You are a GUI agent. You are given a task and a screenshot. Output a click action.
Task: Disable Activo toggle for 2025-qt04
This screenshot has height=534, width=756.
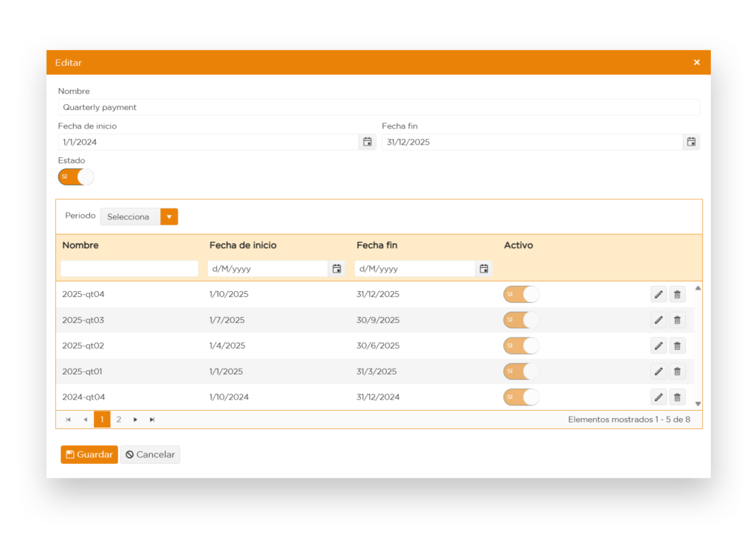tap(521, 295)
